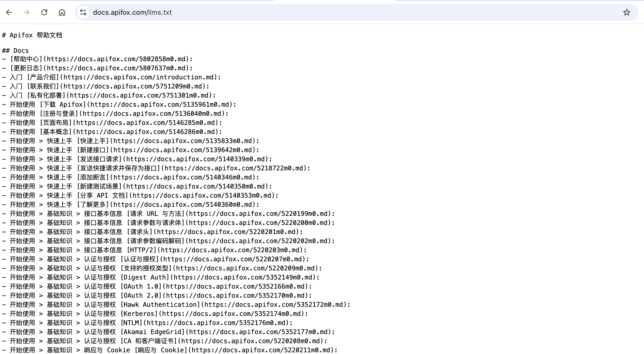Click the [认证与授权] 5220207m0.md line
This screenshot has width=644, height=354.
click(x=156, y=259)
